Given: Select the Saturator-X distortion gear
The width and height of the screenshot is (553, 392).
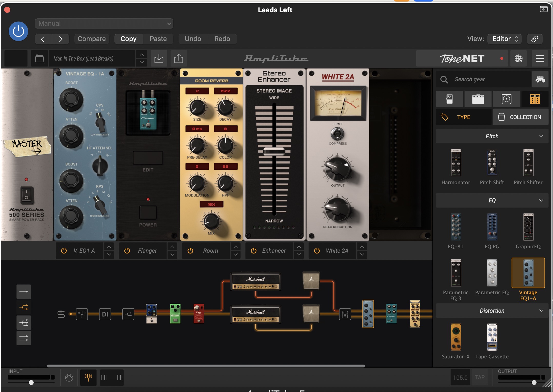Looking at the screenshot, I should coord(456,341).
